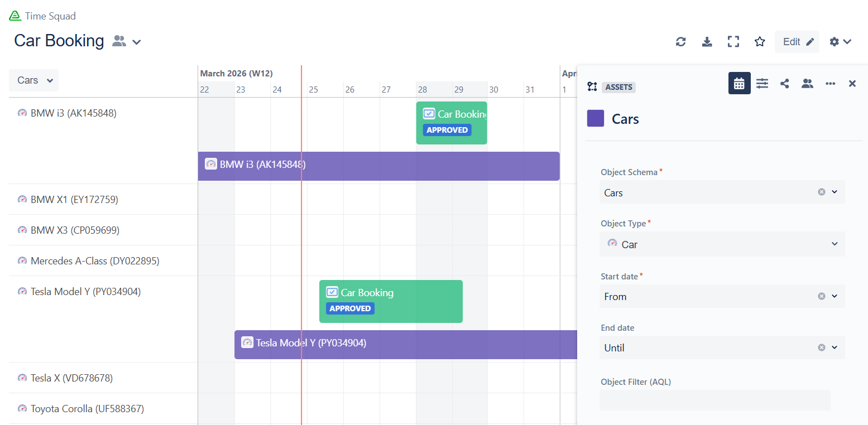The image size is (868, 425).
Task: Click the refresh calendar icon
Action: coord(680,42)
